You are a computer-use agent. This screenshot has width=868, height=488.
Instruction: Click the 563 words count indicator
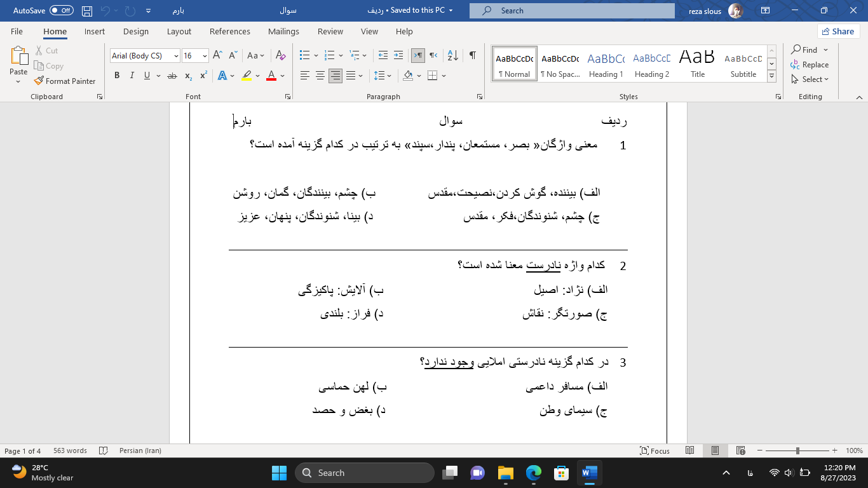click(69, 451)
